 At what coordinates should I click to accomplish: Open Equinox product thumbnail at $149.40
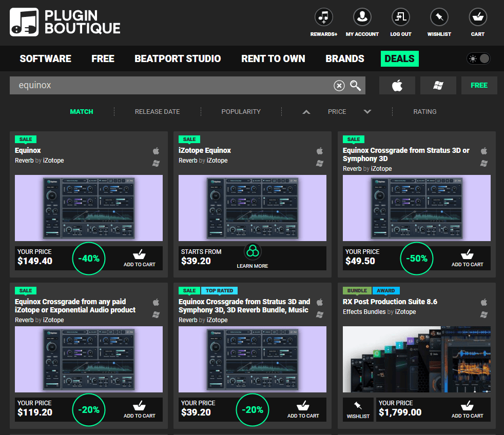tap(89, 208)
